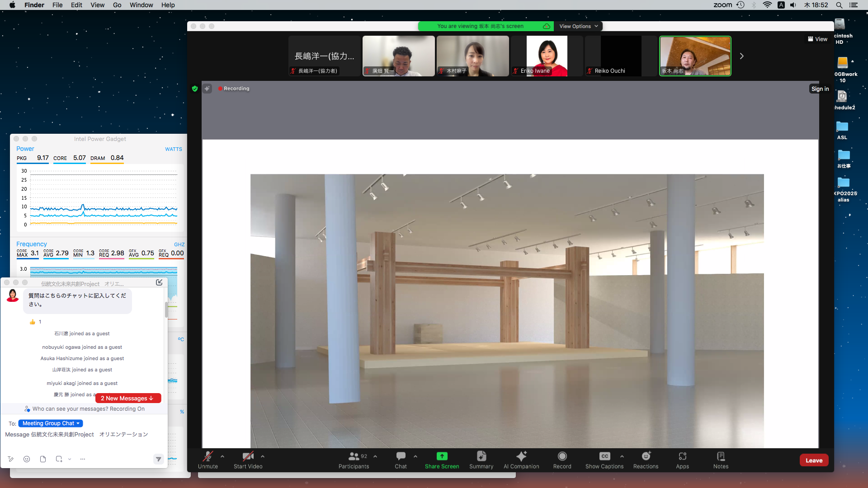Open the Window menu in menu bar
Image resolution: width=868 pixels, height=488 pixels.
tap(141, 5)
